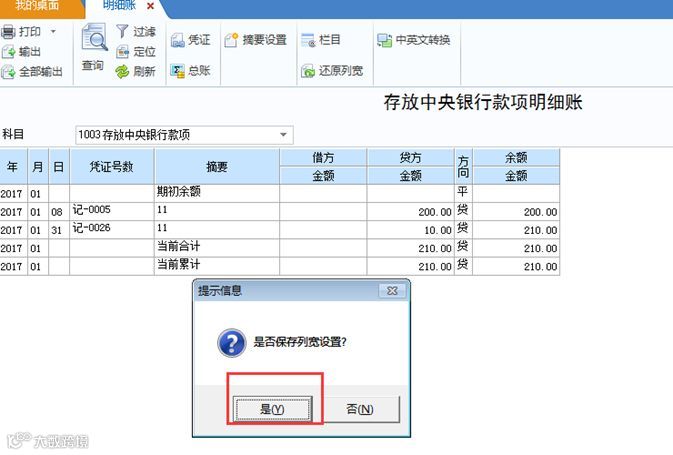This screenshot has width=673, height=455.
Task: Click the 输出 export icon
Action: pyautogui.click(x=9, y=52)
